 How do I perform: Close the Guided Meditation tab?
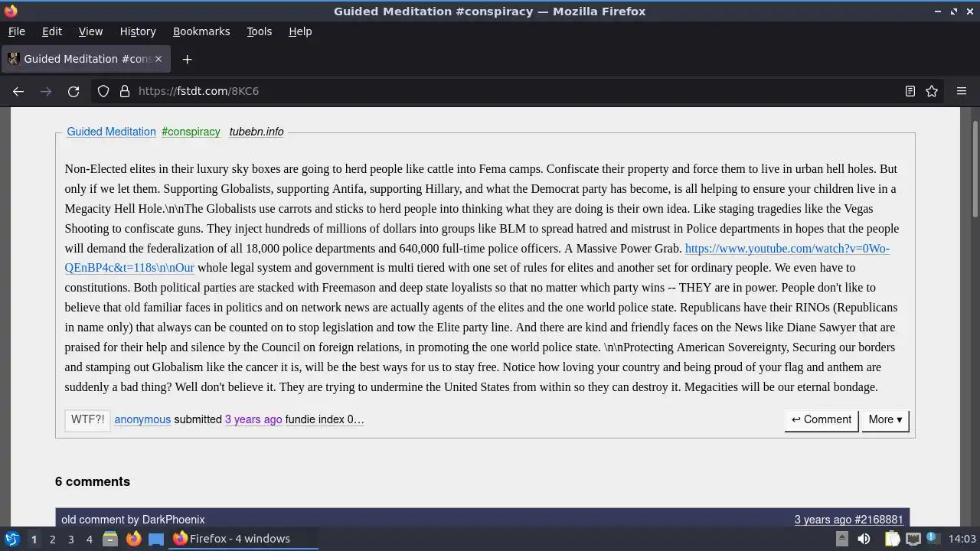click(158, 59)
